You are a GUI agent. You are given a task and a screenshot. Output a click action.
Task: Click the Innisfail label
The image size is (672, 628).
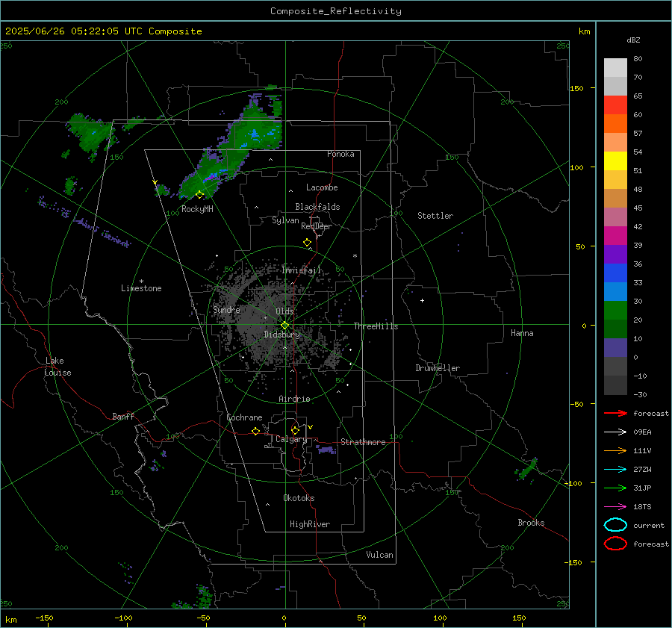[x=302, y=270]
